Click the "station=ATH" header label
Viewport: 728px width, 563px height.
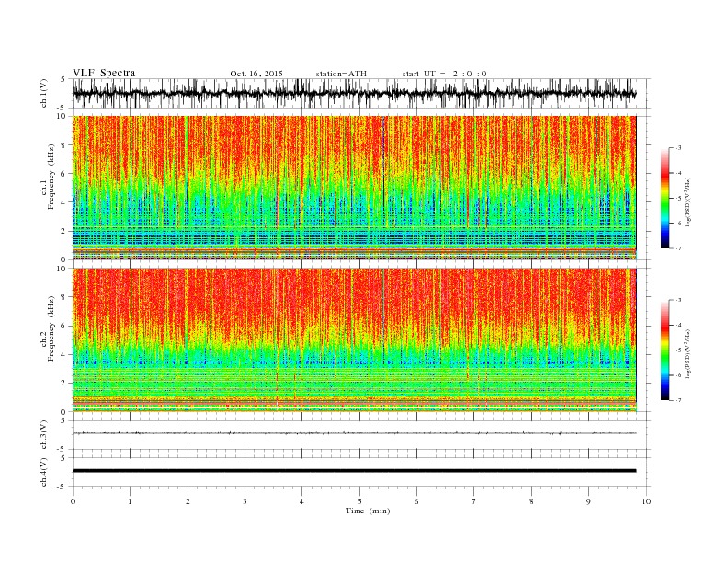point(341,74)
